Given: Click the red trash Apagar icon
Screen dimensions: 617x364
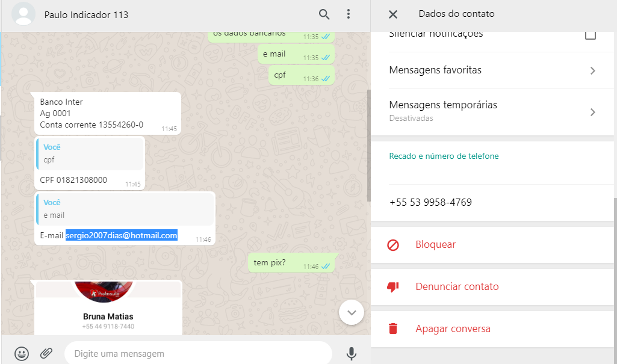Looking at the screenshot, I should coord(392,329).
